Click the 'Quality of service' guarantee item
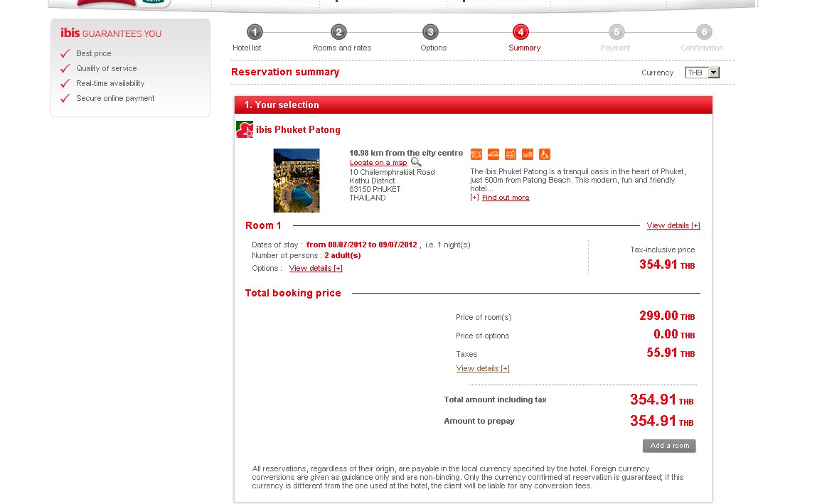The width and height of the screenshot is (822, 504). [107, 68]
